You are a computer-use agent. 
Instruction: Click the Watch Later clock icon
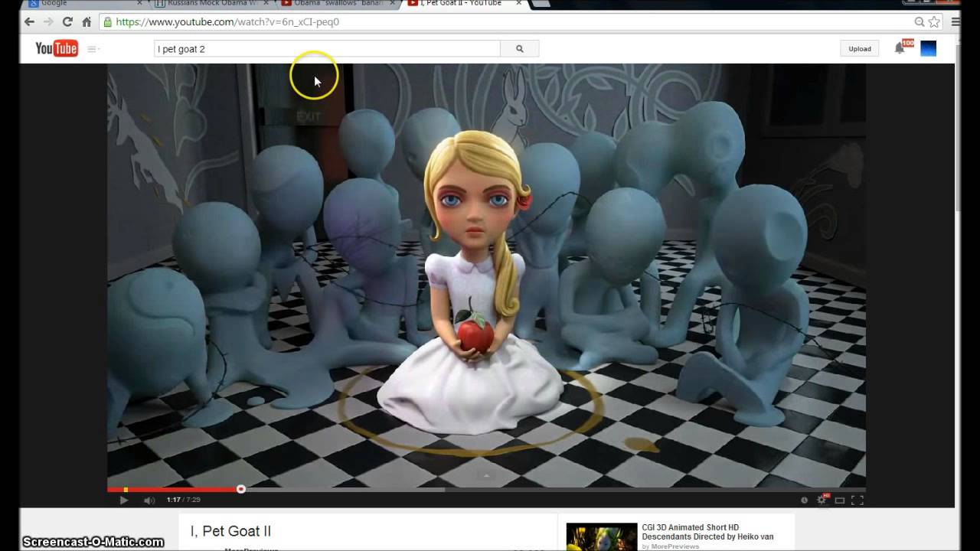point(804,500)
